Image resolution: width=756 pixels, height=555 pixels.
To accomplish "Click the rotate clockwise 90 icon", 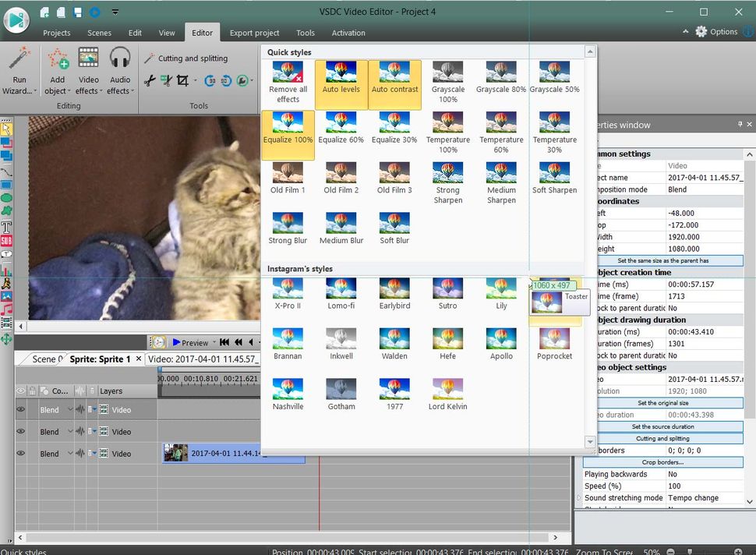I will click(210, 80).
